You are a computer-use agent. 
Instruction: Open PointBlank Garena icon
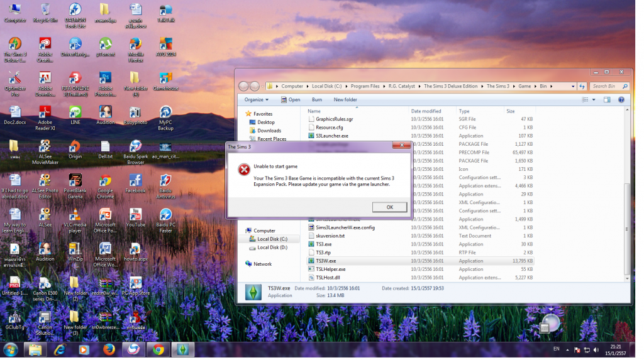click(x=75, y=187)
